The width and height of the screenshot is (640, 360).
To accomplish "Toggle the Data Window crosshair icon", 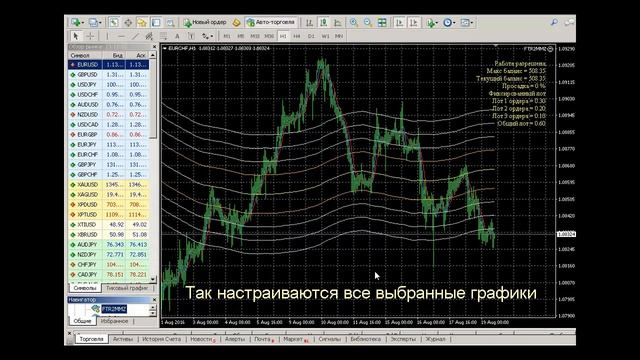I will click(128, 22).
